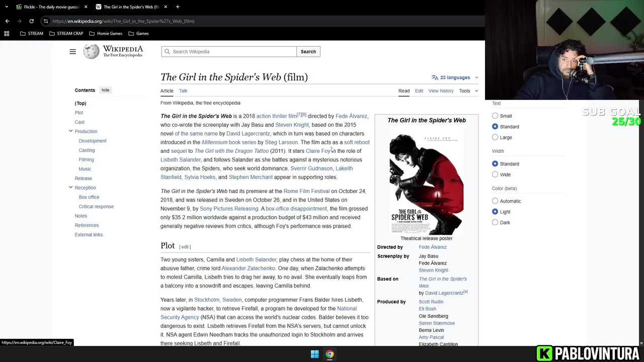Image resolution: width=644 pixels, height=362 pixels.
Task: Go back to previous page
Action: [7, 21]
